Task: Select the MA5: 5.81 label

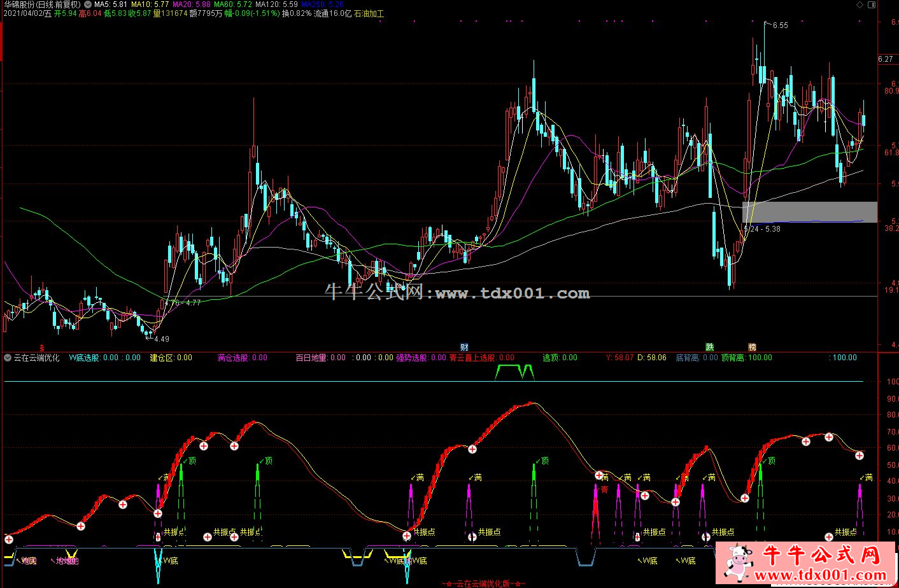Action: coord(111,4)
